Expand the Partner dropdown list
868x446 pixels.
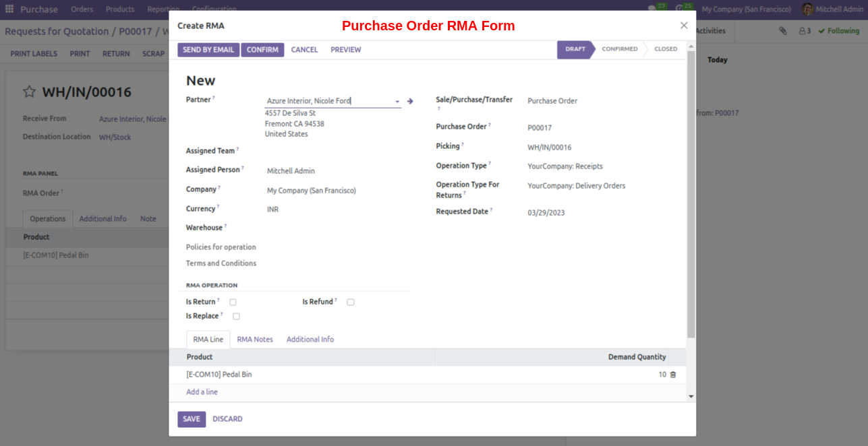click(x=396, y=100)
